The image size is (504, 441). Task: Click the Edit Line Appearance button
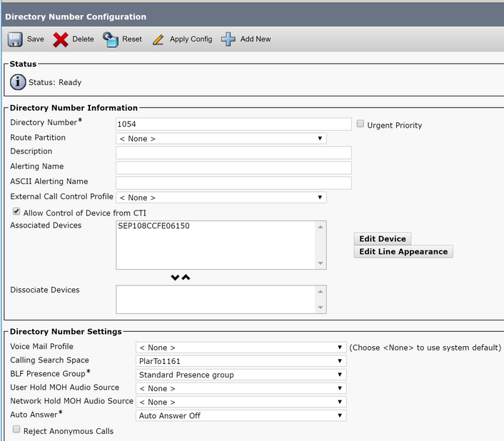[x=403, y=251]
